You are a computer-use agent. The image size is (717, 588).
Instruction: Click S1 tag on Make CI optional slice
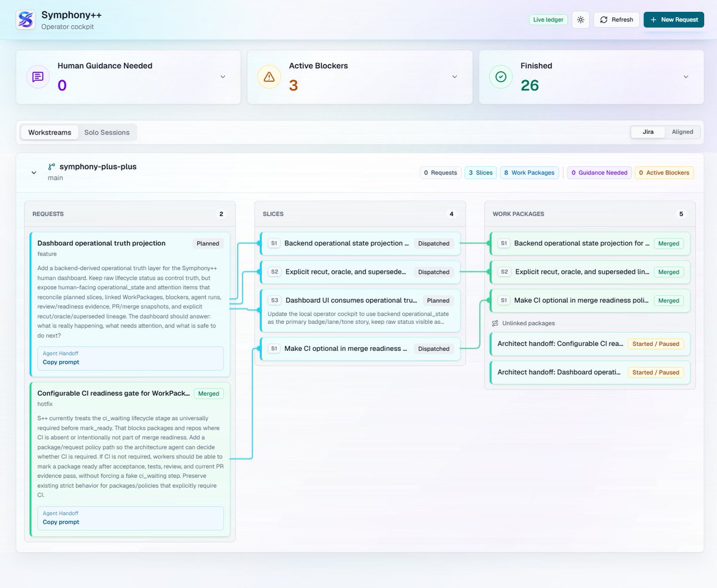point(274,348)
